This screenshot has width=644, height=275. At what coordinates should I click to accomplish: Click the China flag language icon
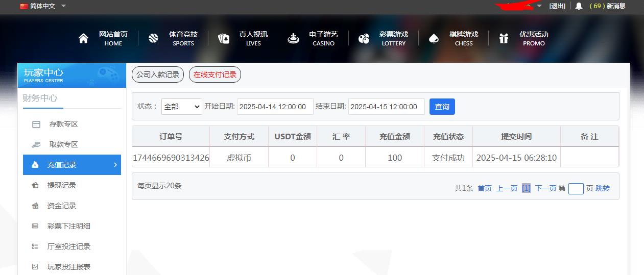24,6
